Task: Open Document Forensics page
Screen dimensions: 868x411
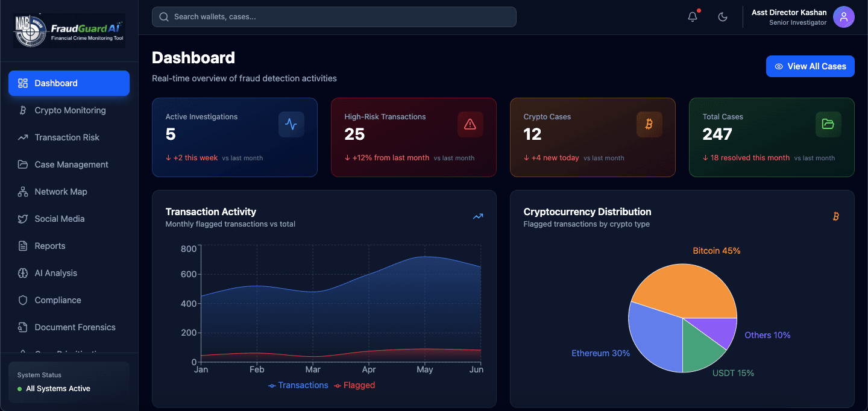Action: coord(69,327)
